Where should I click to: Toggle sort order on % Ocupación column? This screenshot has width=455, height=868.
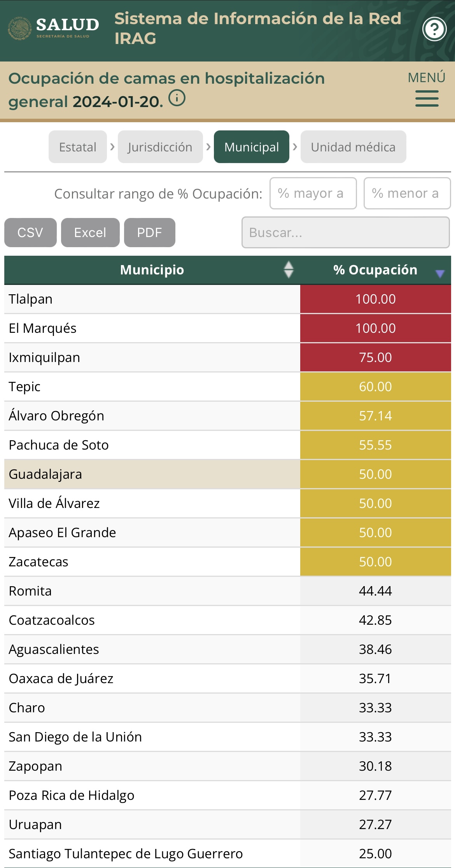[440, 274]
